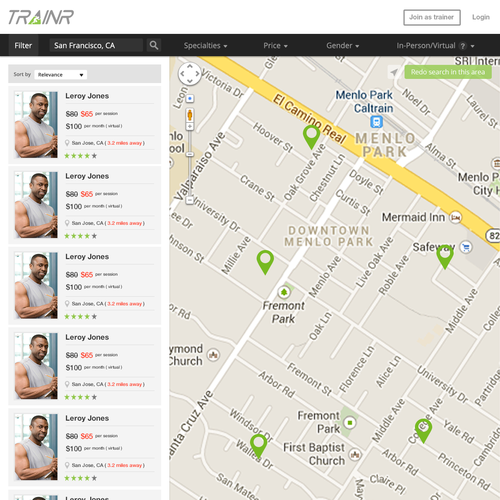Click the map zoom in plus button
The width and height of the screenshot is (500, 500).
(x=190, y=127)
